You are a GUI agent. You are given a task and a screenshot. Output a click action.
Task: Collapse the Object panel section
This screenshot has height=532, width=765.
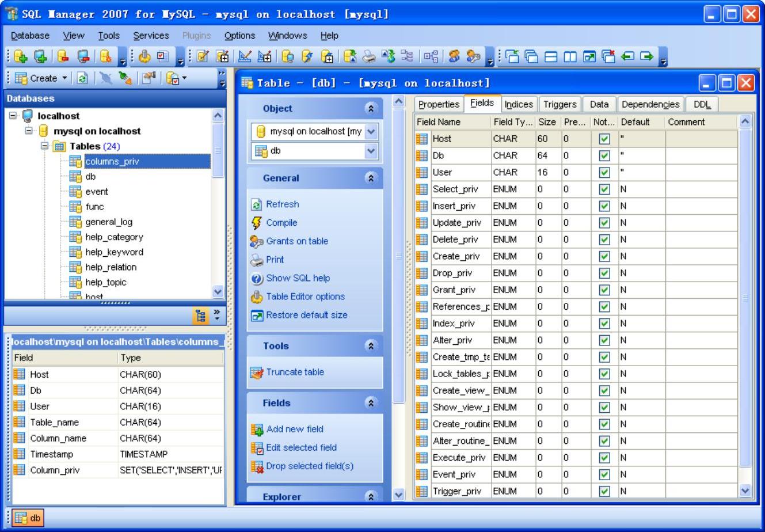tap(371, 108)
